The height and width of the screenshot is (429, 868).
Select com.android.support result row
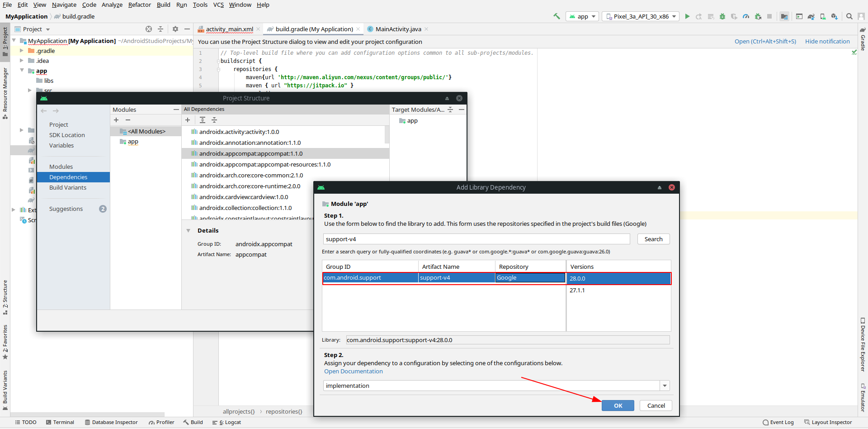click(444, 278)
